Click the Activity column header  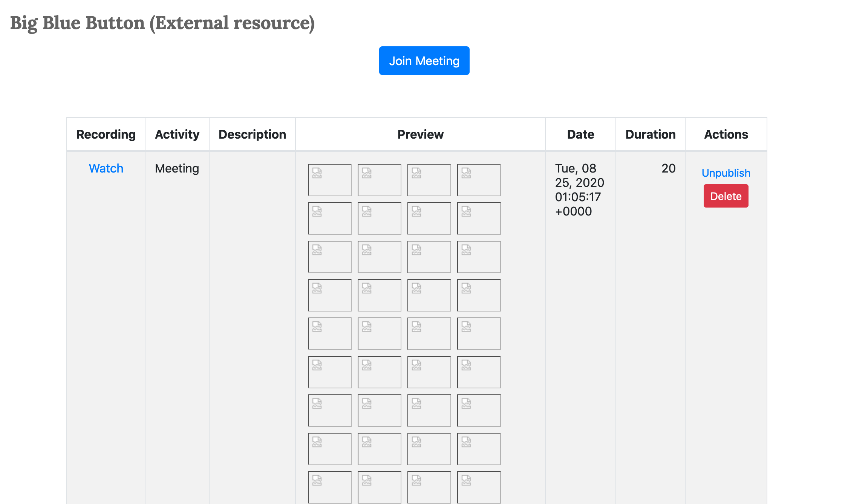tap(177, 134)
